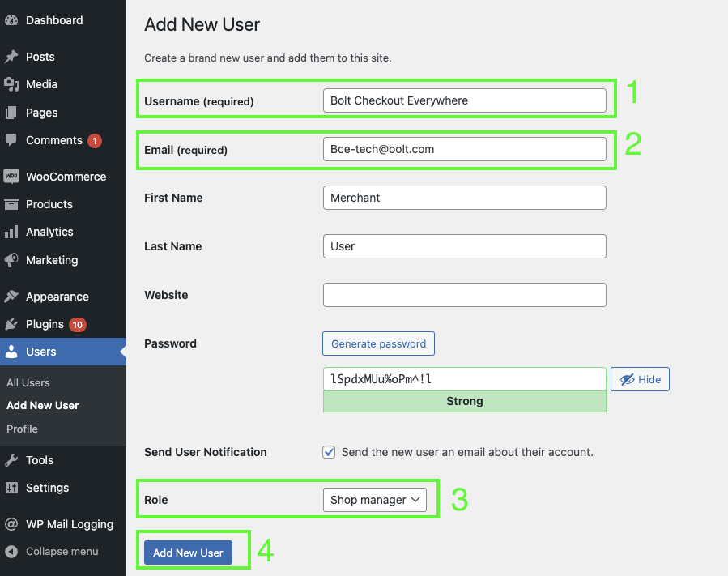Click into the Username field
Image resolution: width=728 pixels, height=576 pixels.
point(465,100)
